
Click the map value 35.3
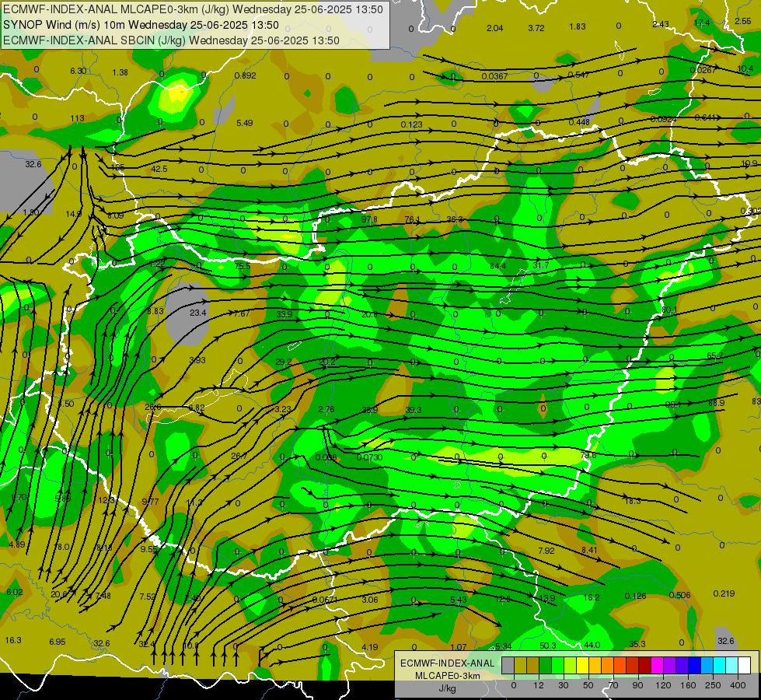tap(637, 644)
